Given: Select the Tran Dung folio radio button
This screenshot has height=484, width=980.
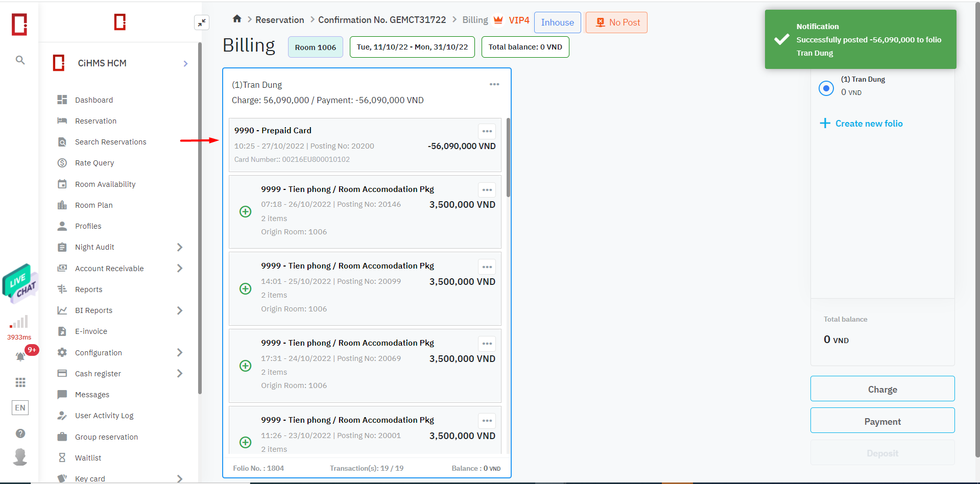Looking at the screenshot, I should (826, 88).
